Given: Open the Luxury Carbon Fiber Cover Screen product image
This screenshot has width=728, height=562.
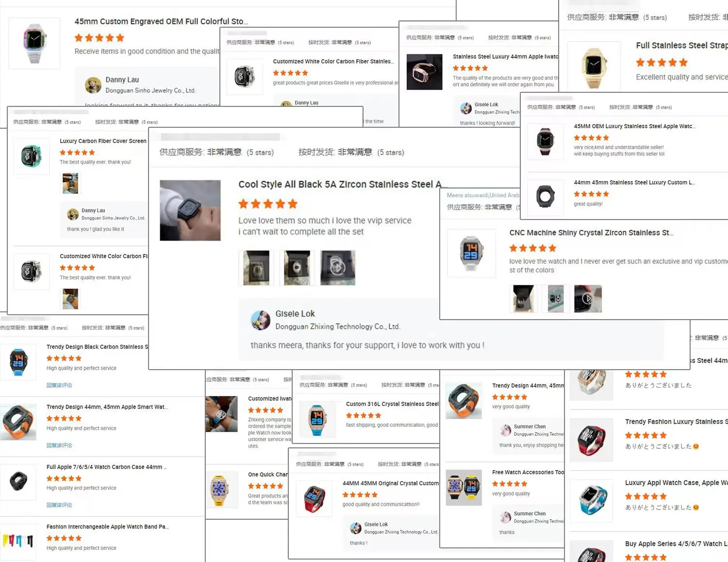Looking at the screenshot, I should click(32, 156).
